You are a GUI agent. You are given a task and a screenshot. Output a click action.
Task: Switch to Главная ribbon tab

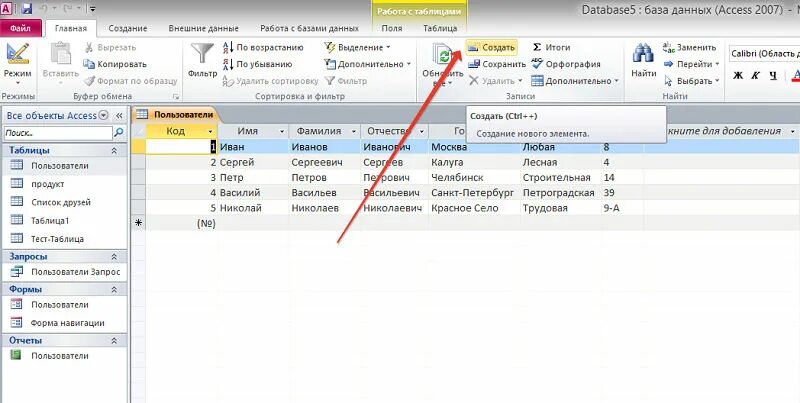tap(71, 29)
